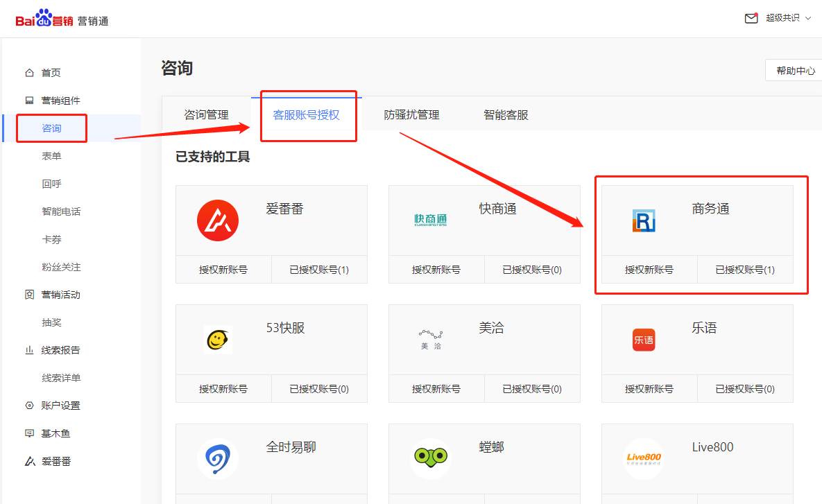This screenshot has width=822, height=504.
Task: Click the 乐语 tool card title
Action: pos(704,329)
